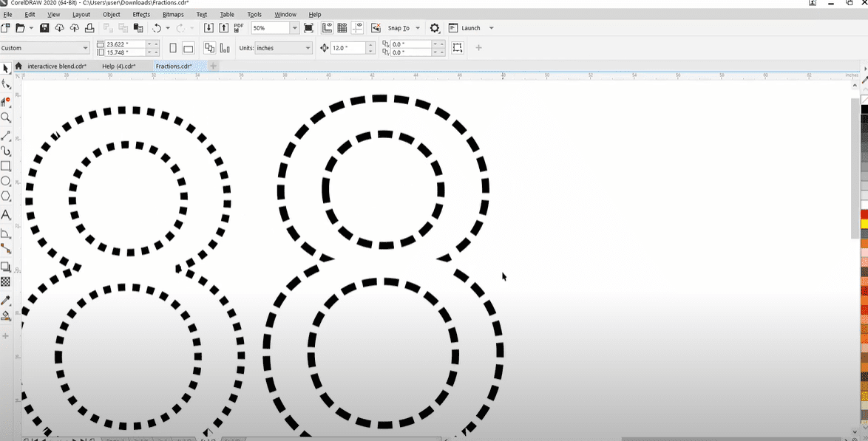Set page orientation to Landscape
Viewport: 868px width, 441px height.
pyautogui.click(x=189, y=48)
